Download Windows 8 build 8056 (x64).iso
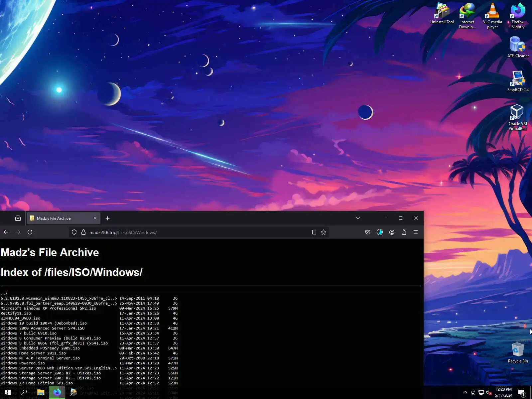The width and height of the screenshot is (532, 399). [54, 343]
